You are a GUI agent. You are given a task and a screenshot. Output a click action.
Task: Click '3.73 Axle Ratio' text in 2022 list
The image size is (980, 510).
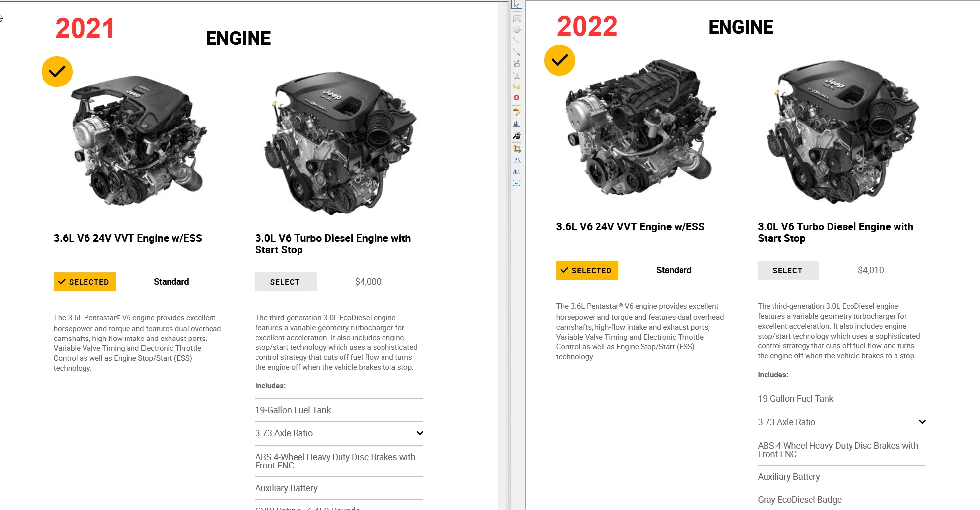coord(787,422)
